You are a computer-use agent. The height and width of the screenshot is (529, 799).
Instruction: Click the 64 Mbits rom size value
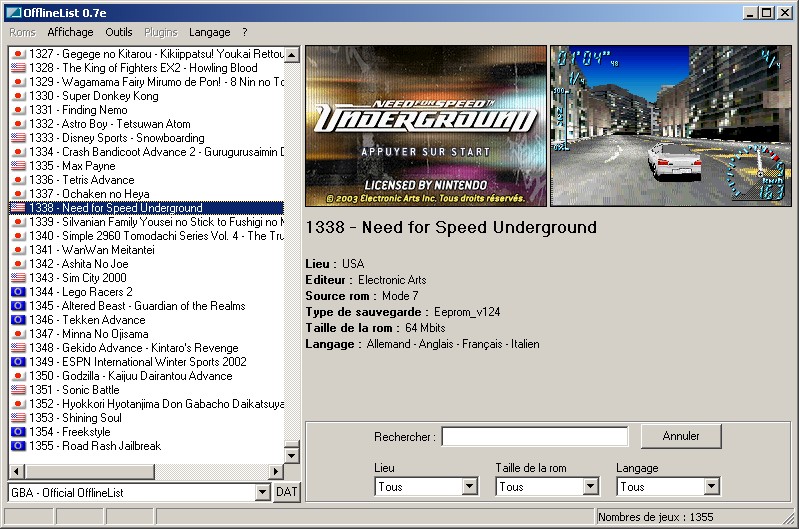pos(425,328)
